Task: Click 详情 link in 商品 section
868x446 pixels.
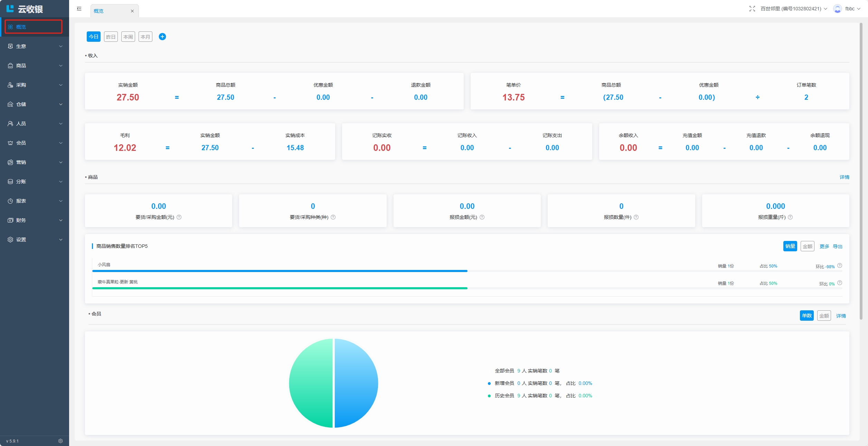Action: pos(844,177)
